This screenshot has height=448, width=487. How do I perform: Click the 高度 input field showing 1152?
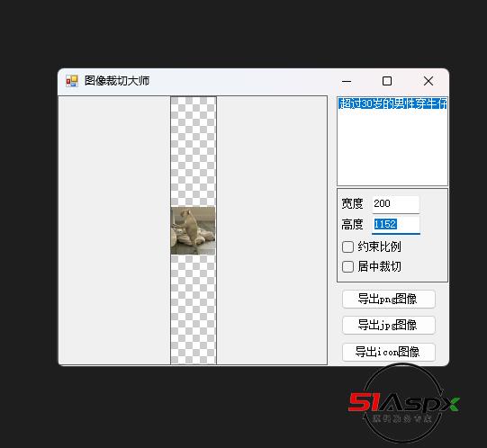point(396,224)
